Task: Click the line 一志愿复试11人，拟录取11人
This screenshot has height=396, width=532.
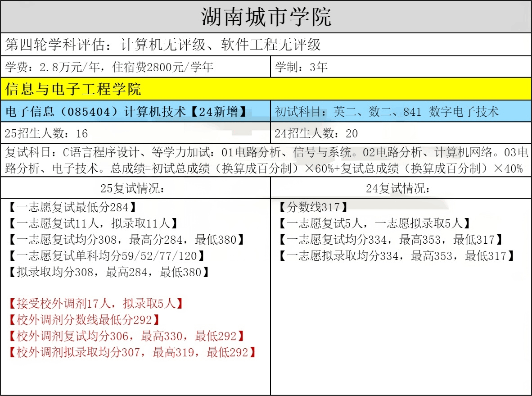Action: coord(93,223)
